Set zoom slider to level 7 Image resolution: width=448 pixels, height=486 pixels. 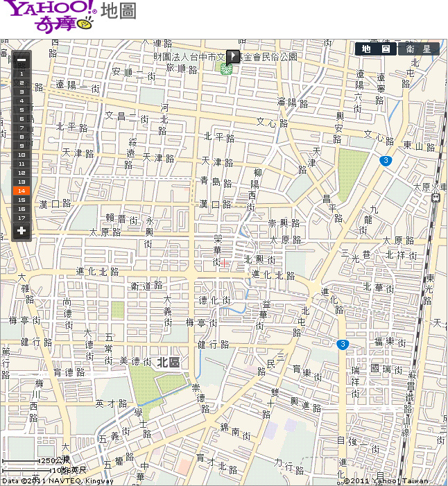click(21, 128)
